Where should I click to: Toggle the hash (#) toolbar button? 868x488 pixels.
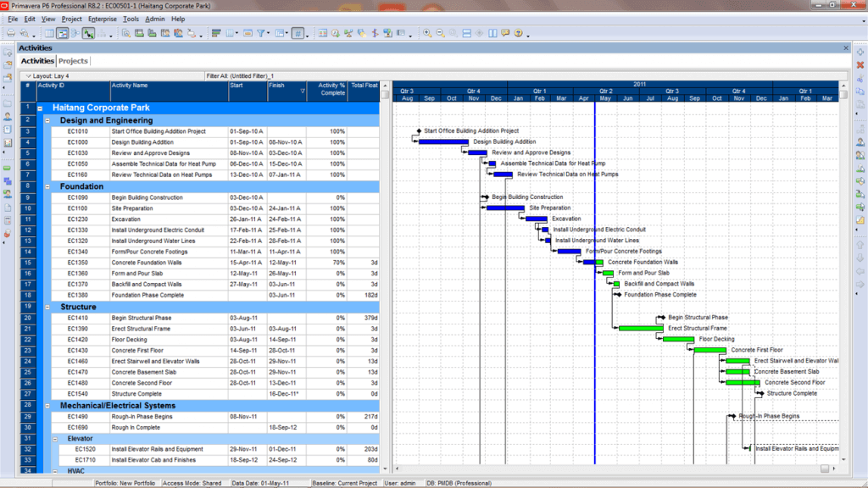pos(298,34)
